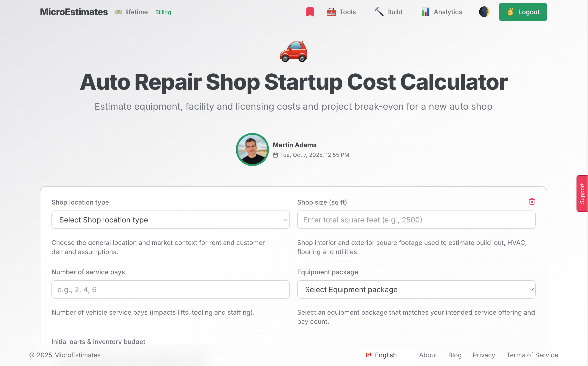
Task: Open the Shop location type dropdown
Action: tap(170, 220)
